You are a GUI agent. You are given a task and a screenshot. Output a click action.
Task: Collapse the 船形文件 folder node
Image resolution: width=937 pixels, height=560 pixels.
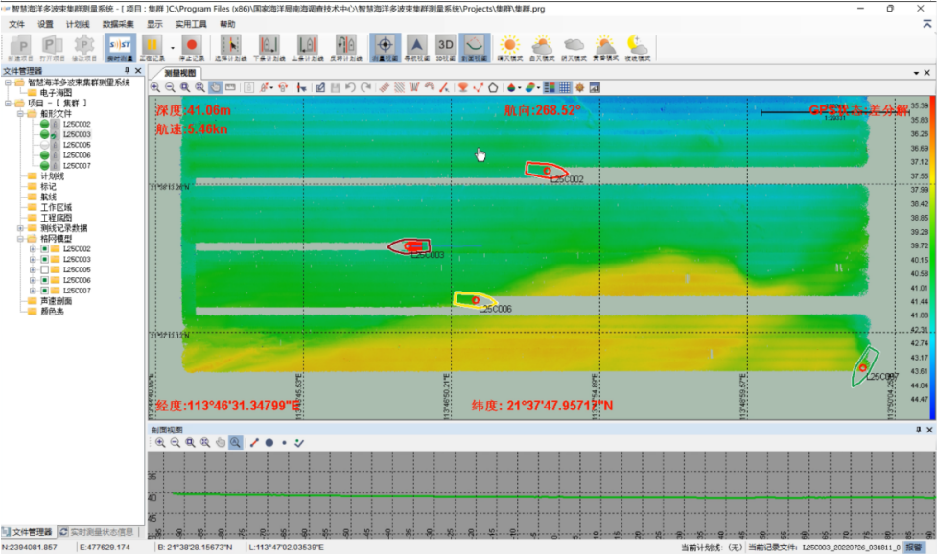[20, 114]
